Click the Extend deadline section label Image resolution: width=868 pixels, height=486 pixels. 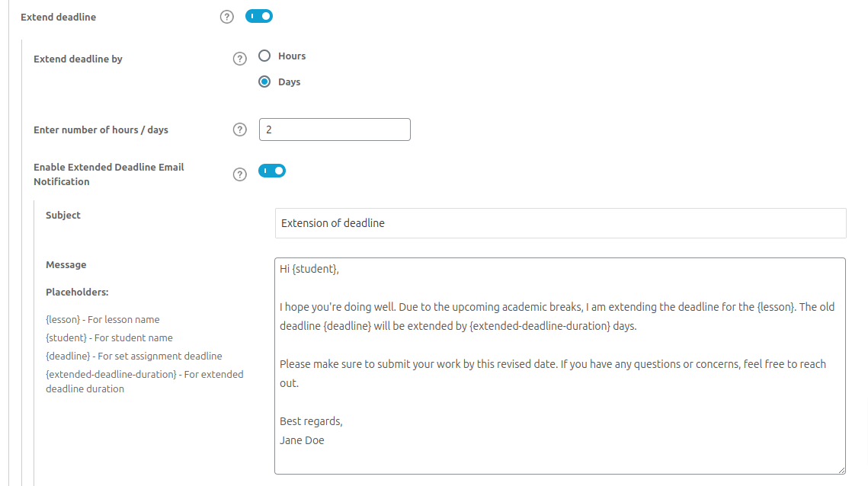pyautogui.click(x=58, y=17)
